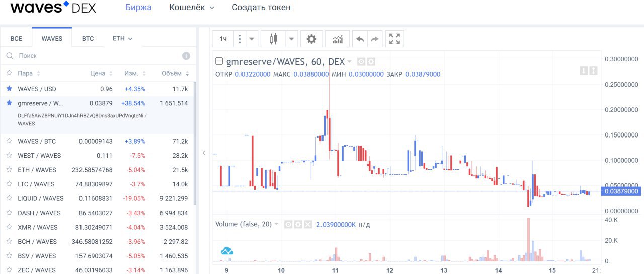Click the maximize pane arrow icon
Screen dimensions: 644x274
pyautogui.click(x=593, y=71)
